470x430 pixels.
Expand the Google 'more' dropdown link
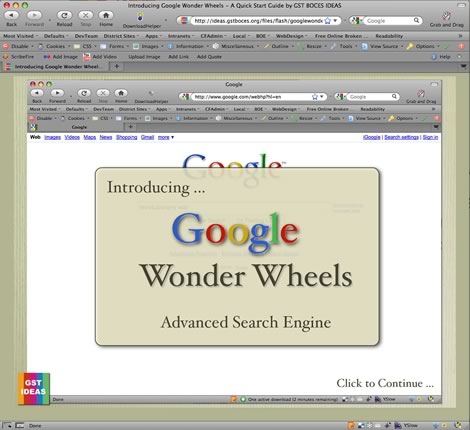coord(166,137)
